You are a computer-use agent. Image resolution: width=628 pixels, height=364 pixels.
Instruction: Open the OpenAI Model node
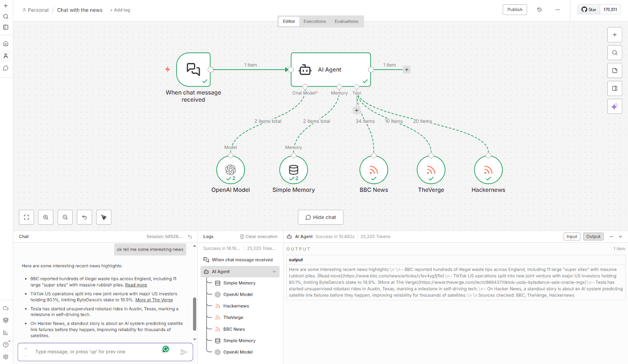click(x=230, y=170)
